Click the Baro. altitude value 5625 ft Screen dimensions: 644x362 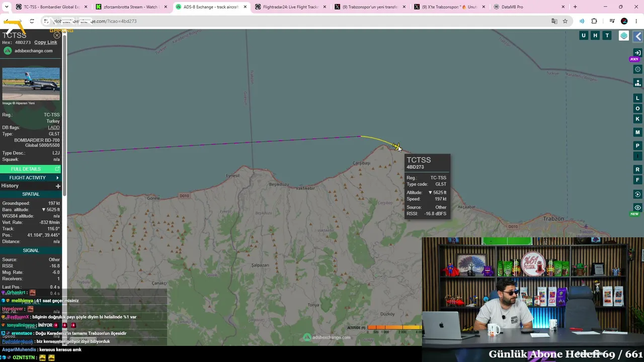point(50,210)
